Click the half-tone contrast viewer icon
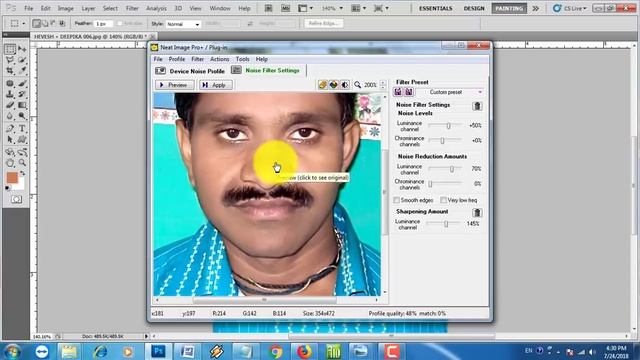Viewport: 640px width, 360px height. [x=344, y=85]
